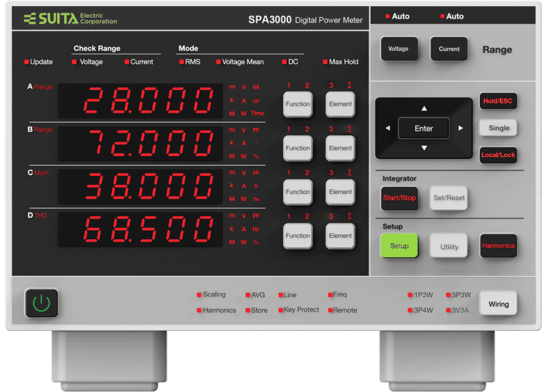Click the down arrow navigation key
The height and width of the screenshot is (392, 550).
pyautogui.click(x=424, y=148)
